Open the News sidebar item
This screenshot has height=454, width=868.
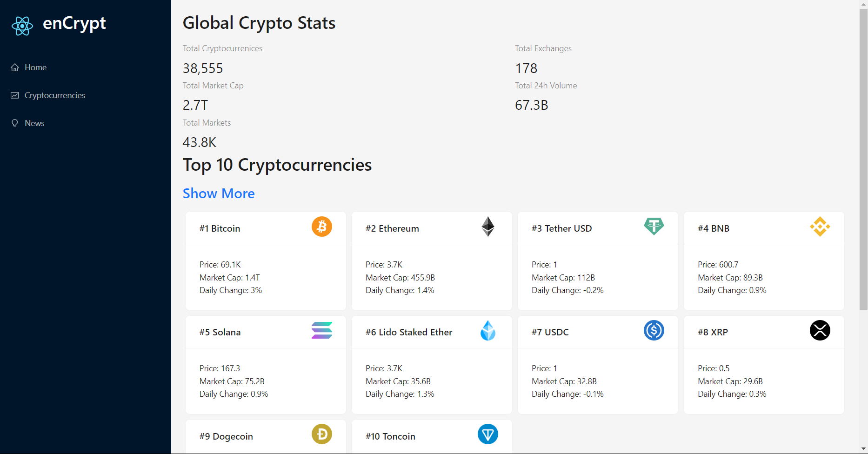34,123
